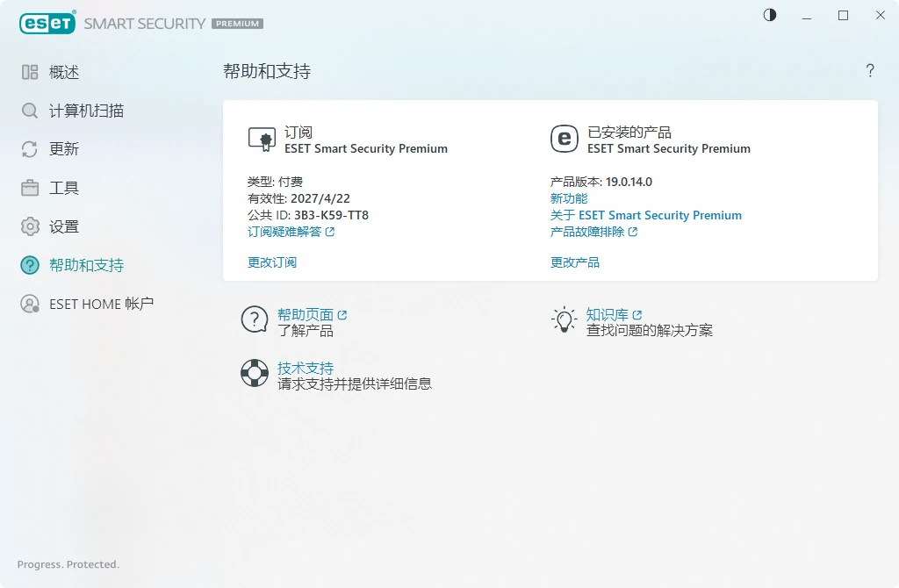Click the 更新 refresh icon in sidebar
899x588 pixels.
(x=27, y=149)
